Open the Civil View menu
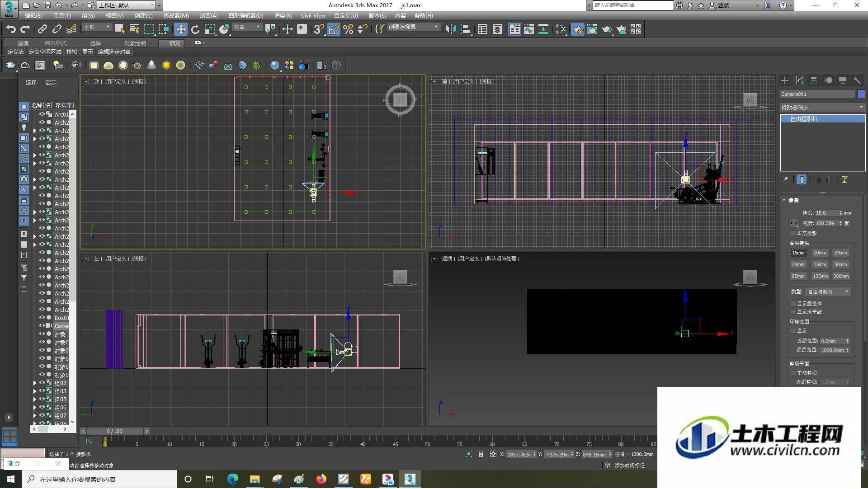 click(313, 16)
